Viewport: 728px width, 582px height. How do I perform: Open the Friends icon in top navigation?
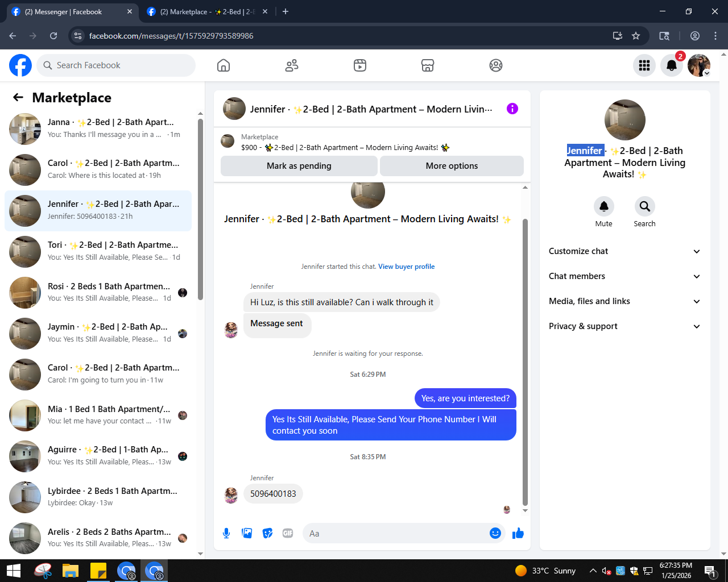point(292,65)
